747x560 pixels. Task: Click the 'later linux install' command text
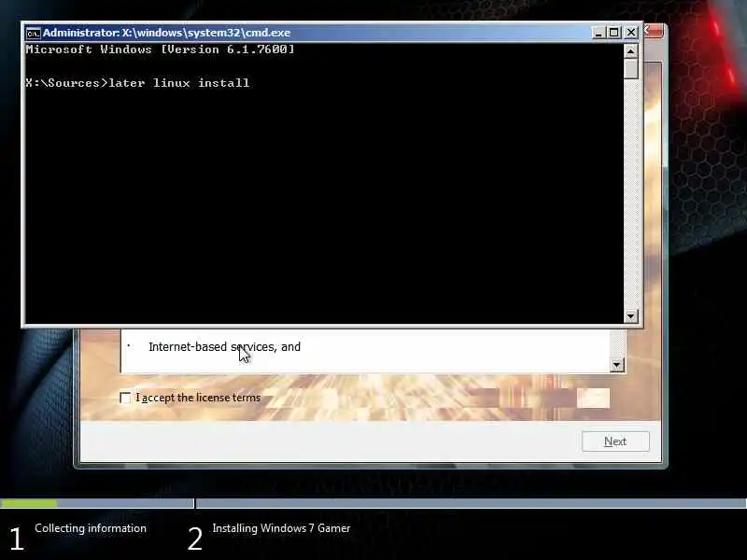tap(179, 83)
